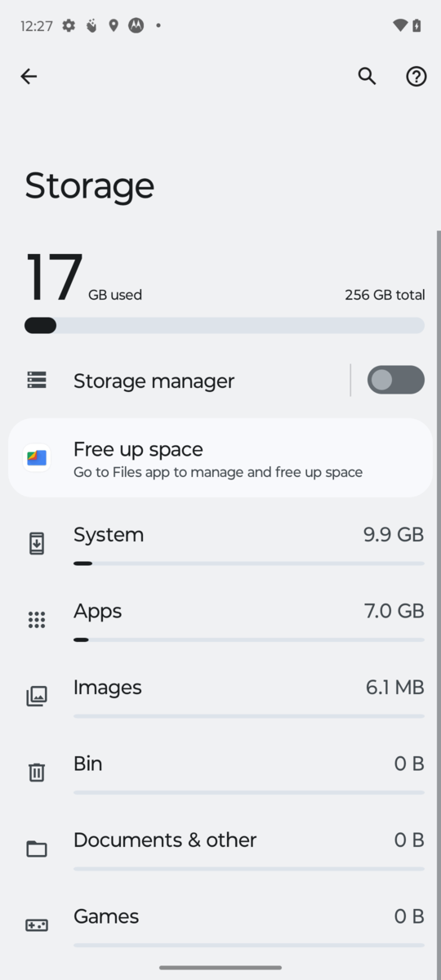Tap the Documents folder icon
The image size is (441, 980).
(37, 849)
